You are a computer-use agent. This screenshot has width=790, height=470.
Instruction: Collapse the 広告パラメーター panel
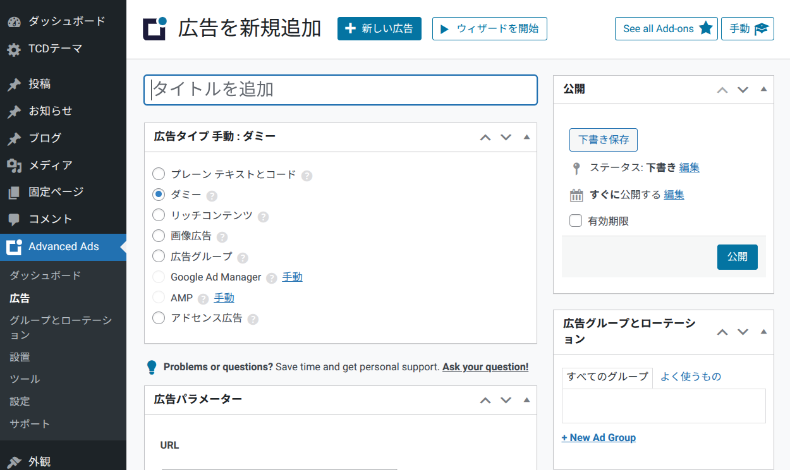pos(526,400)
